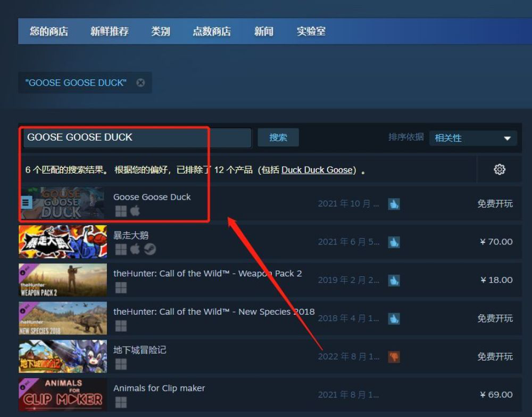
Task: Open 类别 menu
Action: (x=161, y=31)
